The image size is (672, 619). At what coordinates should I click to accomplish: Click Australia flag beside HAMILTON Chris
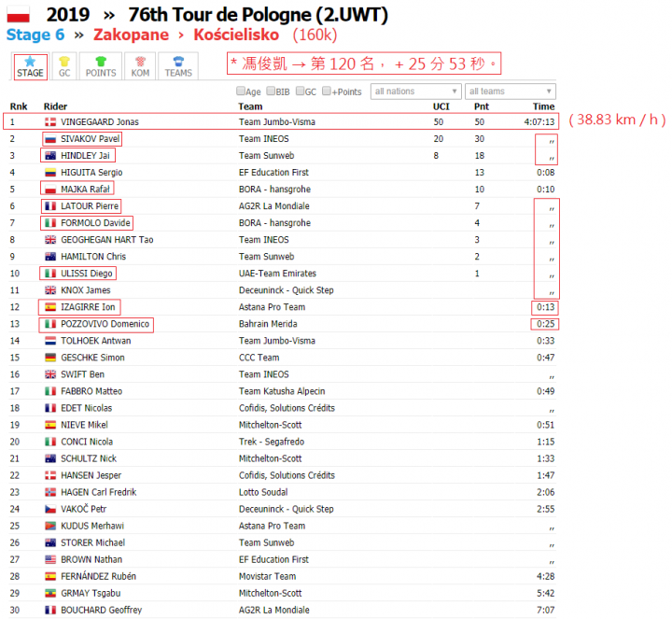click(x=50, y=257)
